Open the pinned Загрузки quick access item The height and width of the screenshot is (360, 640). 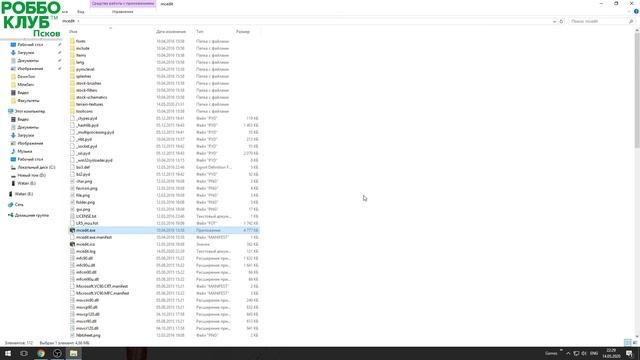26,53
